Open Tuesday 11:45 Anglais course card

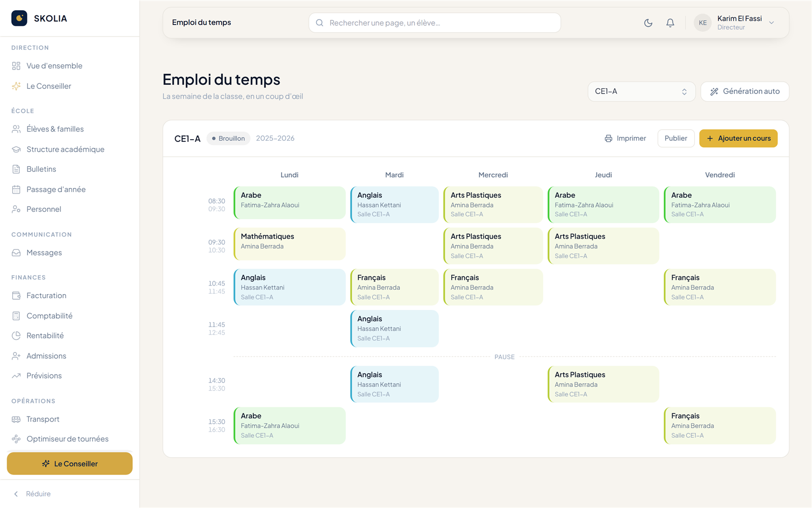click(394, 329)
